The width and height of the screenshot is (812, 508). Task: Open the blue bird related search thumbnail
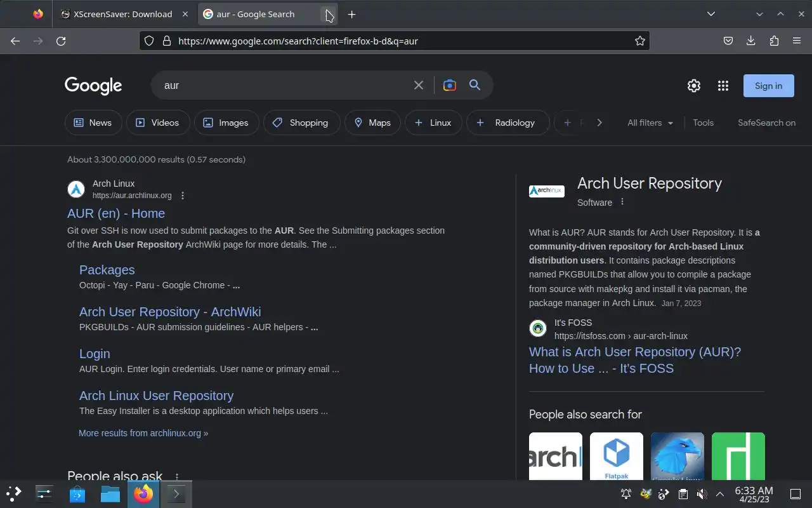pos(678,457)
